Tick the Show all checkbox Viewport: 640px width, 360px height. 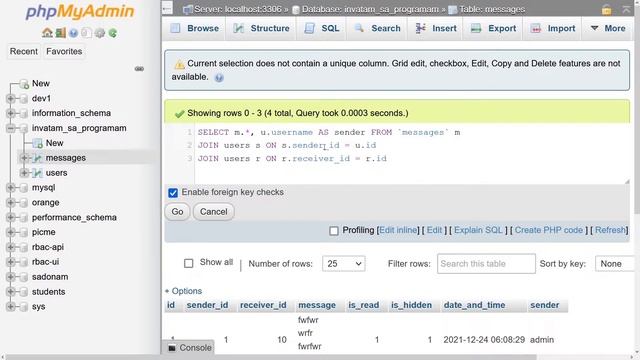[x=189, y=263]
